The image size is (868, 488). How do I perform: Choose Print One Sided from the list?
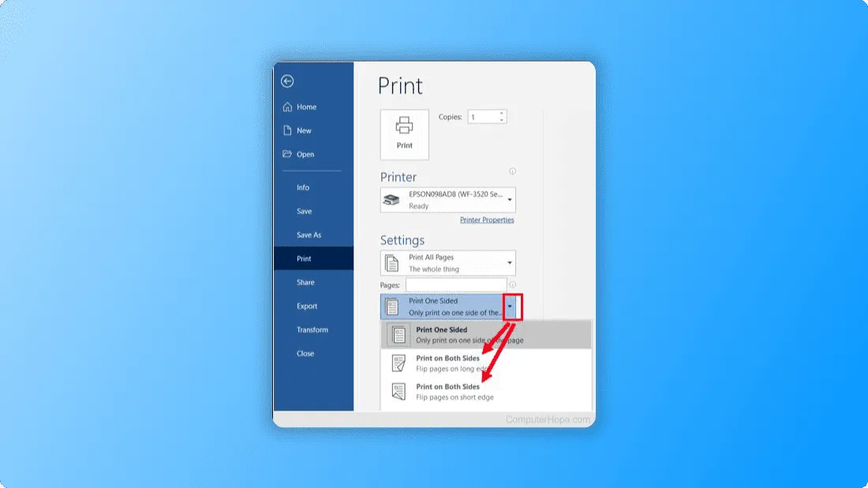486,335
